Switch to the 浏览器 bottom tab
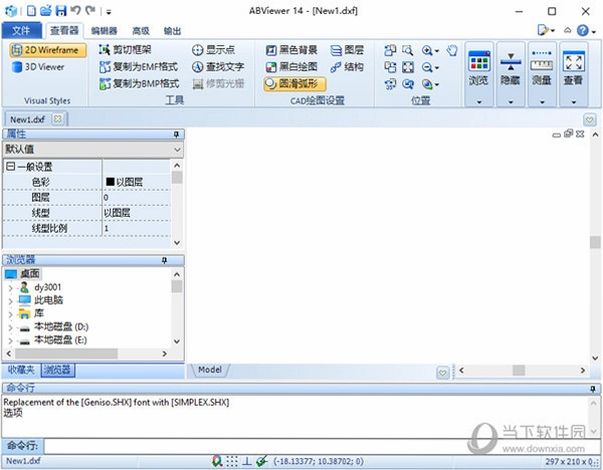Viewport: 603px width, 470px height. pos(57,370)
